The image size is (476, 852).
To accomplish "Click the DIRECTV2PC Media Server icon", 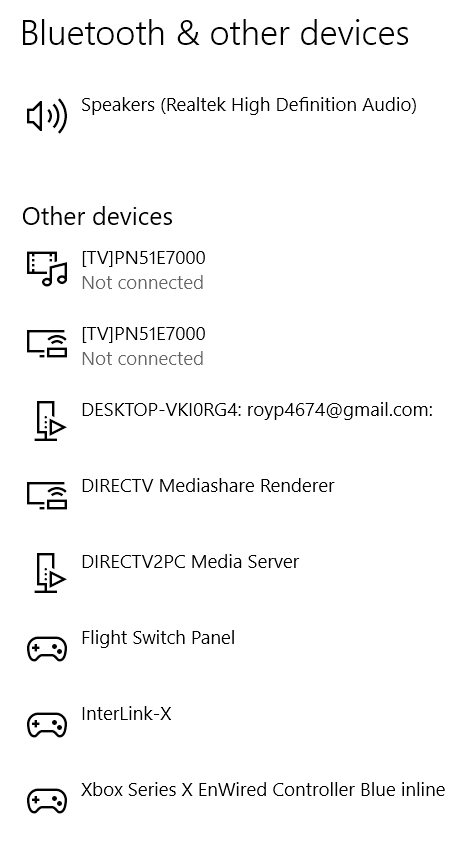I will click(49, 573).
